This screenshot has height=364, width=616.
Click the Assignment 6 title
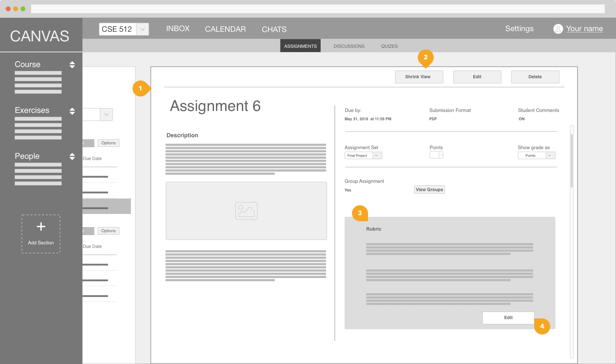click(x=215, y=106)
